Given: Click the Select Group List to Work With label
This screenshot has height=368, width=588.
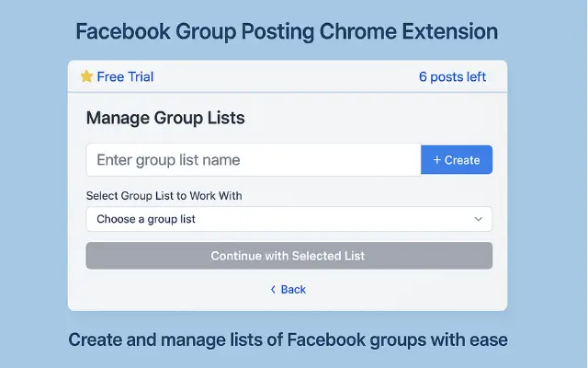Looking at the screenshot, I should [164, 196].
